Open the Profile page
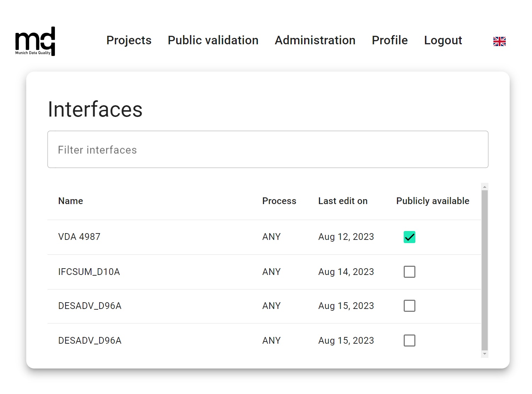 tap(390, 40)
